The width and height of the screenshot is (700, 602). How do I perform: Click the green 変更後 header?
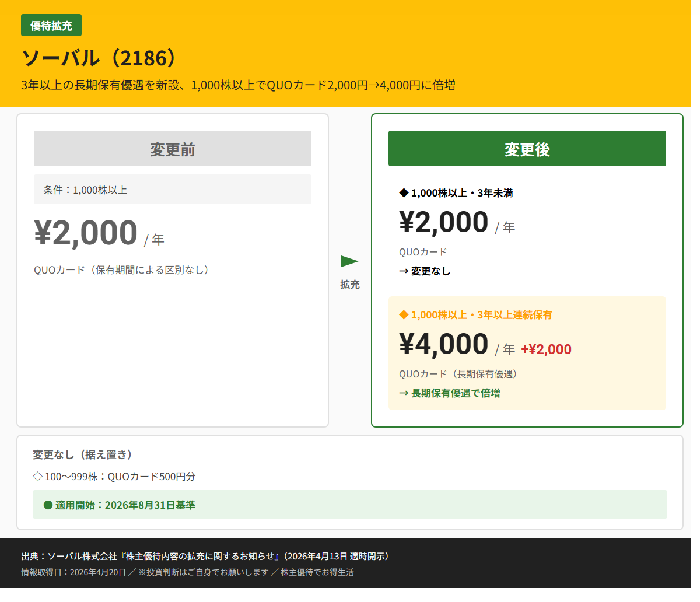click(x=527, y=149)
